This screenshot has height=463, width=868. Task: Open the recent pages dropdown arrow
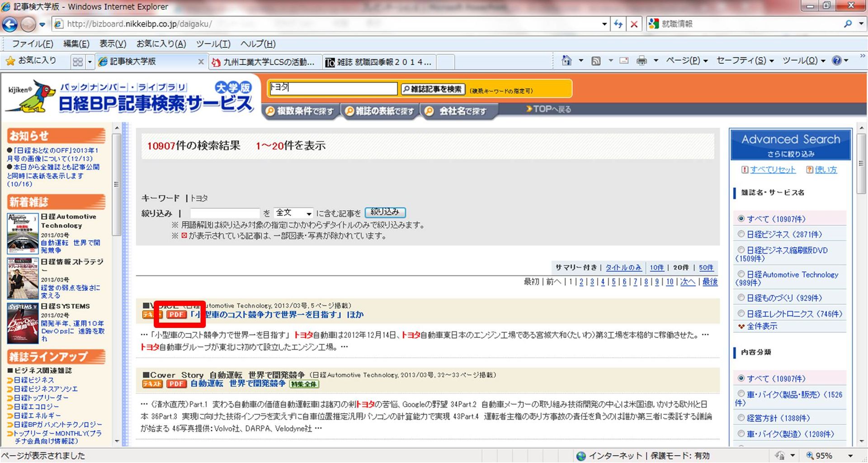pyautogui.click(x=42, y=24)
